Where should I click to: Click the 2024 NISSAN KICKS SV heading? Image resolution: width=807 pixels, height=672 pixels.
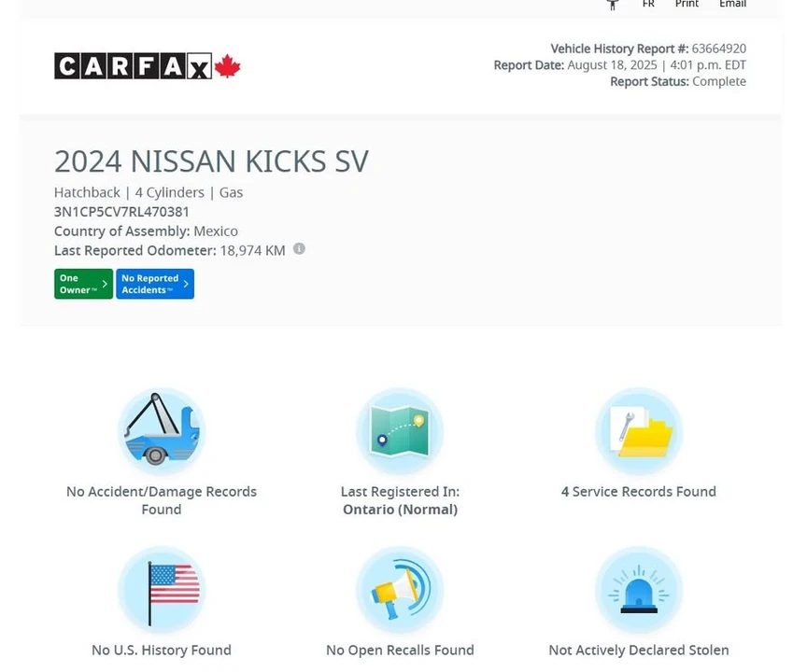[x=211, y=161]
